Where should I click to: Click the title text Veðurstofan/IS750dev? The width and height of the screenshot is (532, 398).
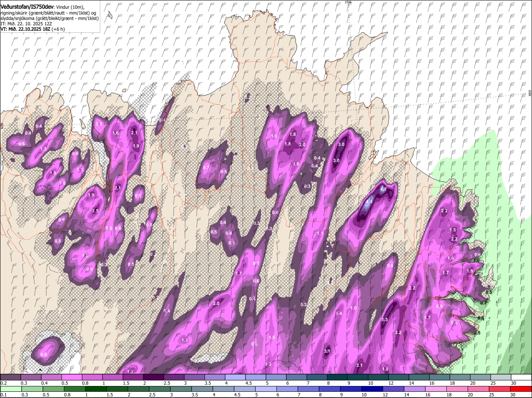pos(27,7)
